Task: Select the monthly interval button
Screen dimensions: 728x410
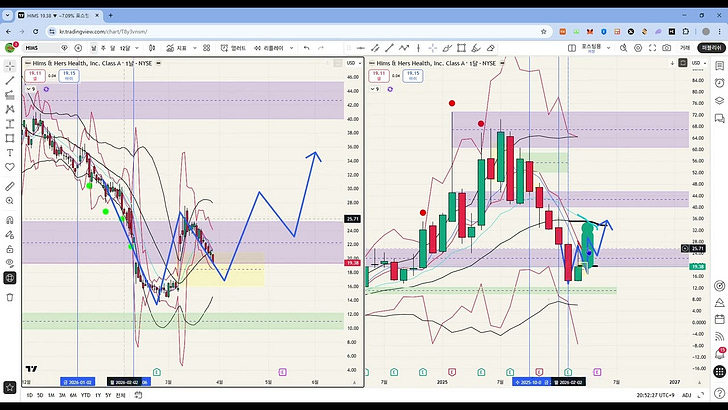Action: tap(112, 48)
